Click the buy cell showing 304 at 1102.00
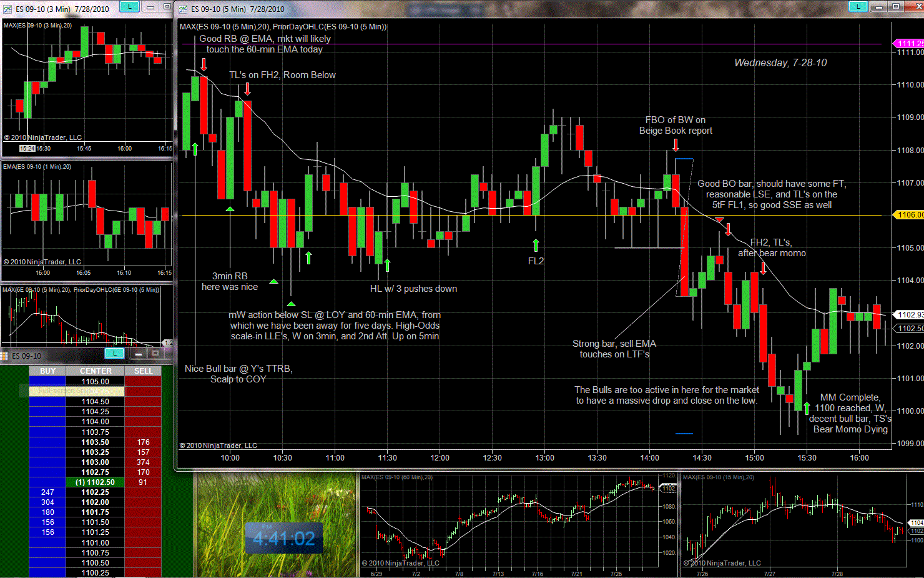The width and height of the screenshot is (924, 578). click(47, 502)
